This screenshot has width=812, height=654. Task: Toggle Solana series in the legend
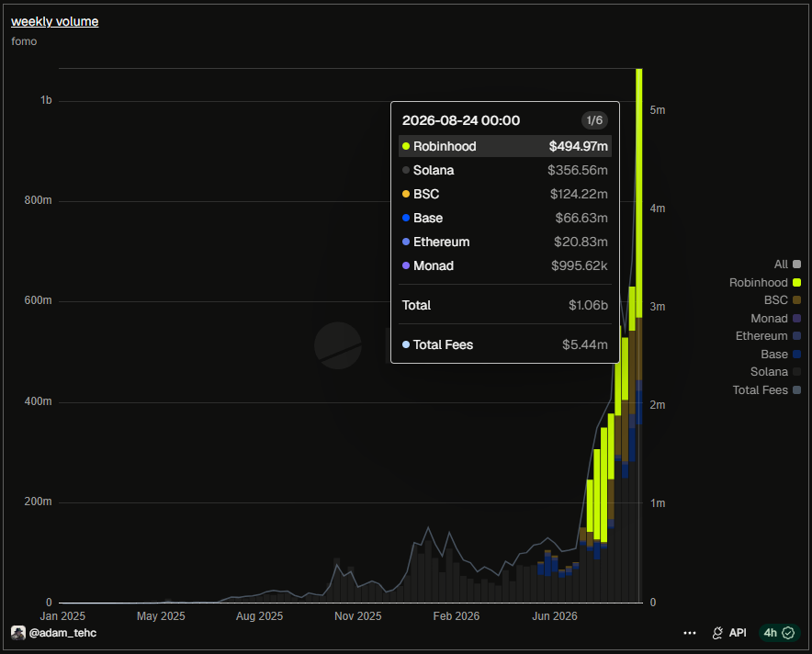tap(776, 372)
